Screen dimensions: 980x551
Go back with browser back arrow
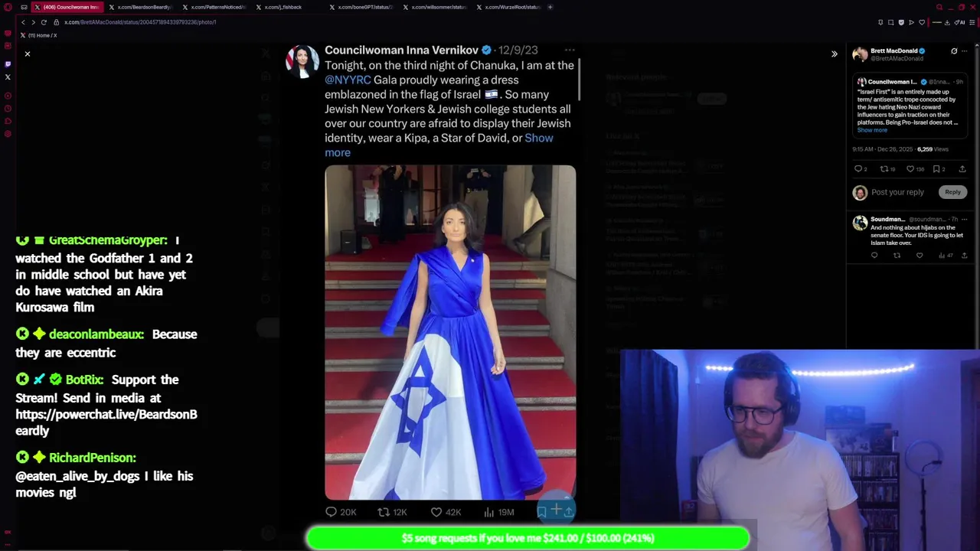pos(23,22)
